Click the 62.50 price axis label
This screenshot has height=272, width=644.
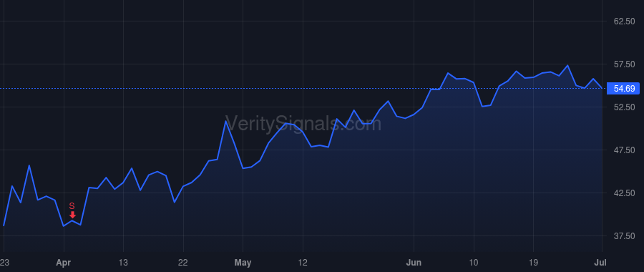624,21
